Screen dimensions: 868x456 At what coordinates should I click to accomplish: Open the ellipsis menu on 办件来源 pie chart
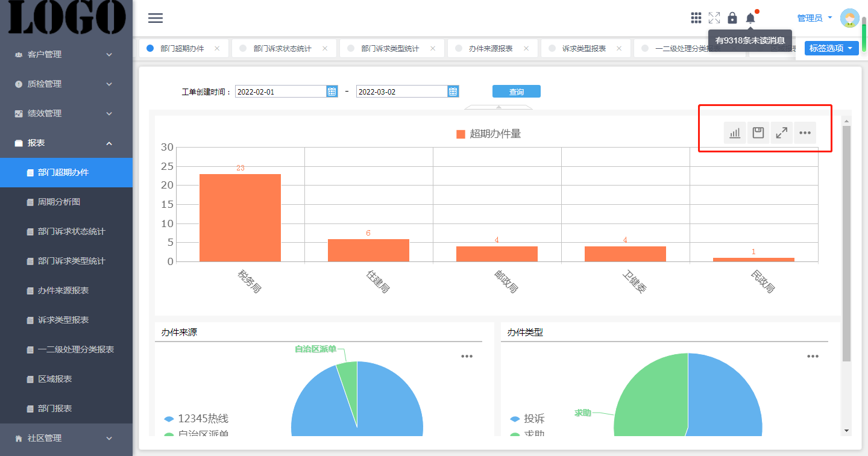(467, 357)
